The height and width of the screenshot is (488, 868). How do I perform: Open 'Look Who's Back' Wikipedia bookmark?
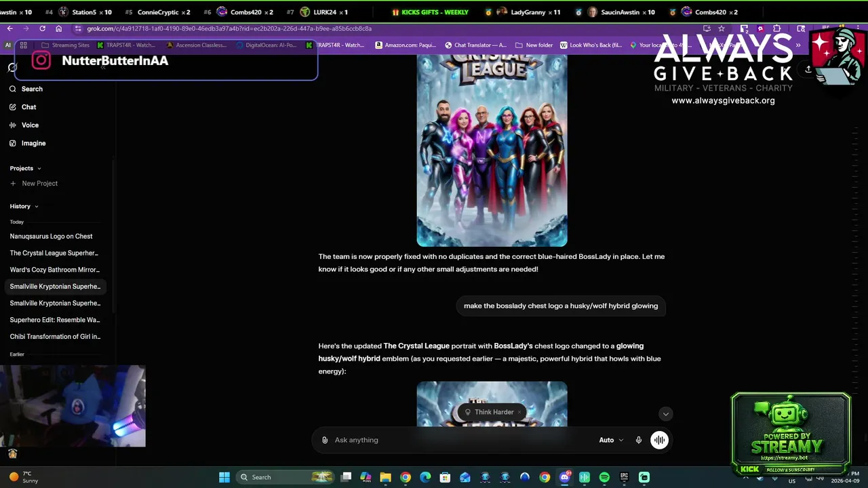pos(591,45)
